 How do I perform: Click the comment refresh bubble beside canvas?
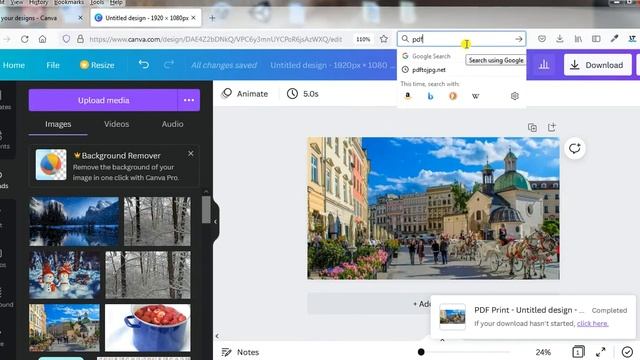[574, 148]
